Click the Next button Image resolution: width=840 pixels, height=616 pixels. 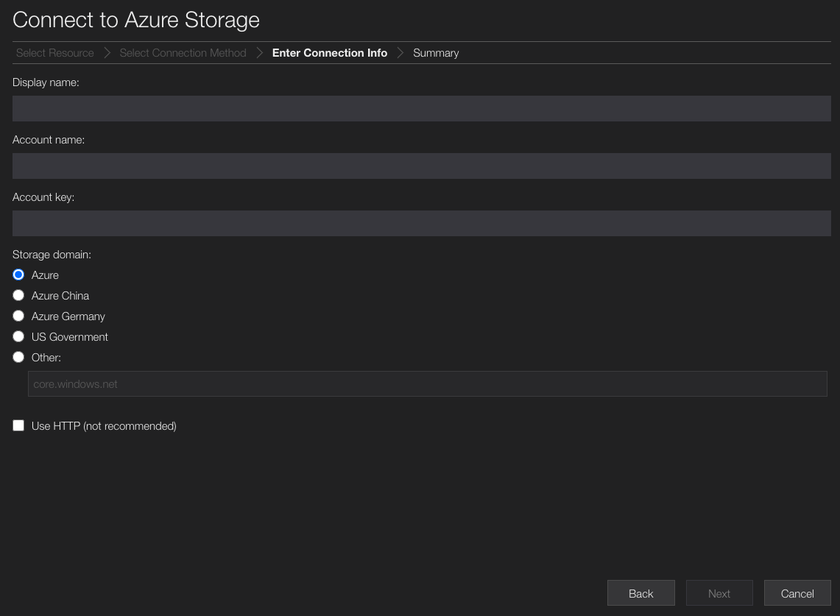[719, 593]
